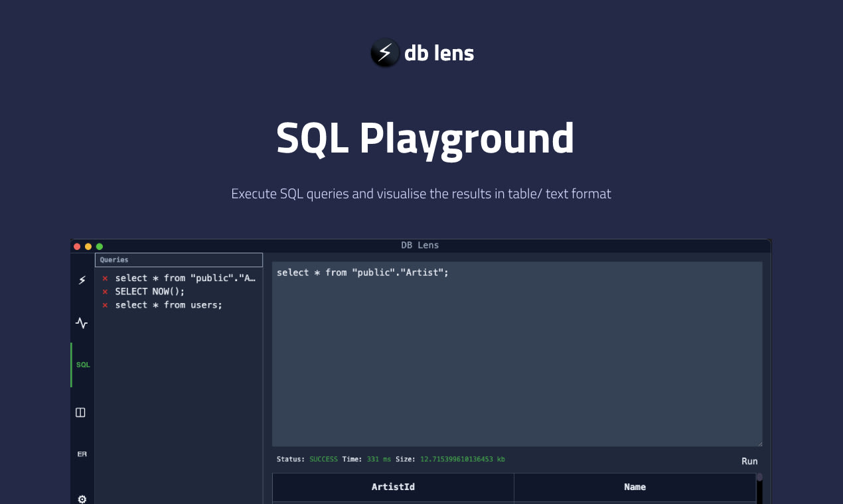Click the db lens lightning logo

pos(385,53)
